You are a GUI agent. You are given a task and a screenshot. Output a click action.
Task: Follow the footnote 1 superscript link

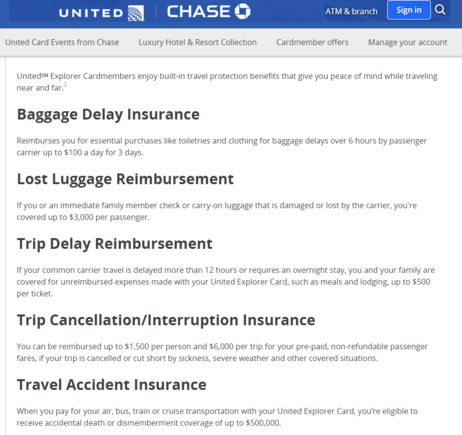[65, 84]
